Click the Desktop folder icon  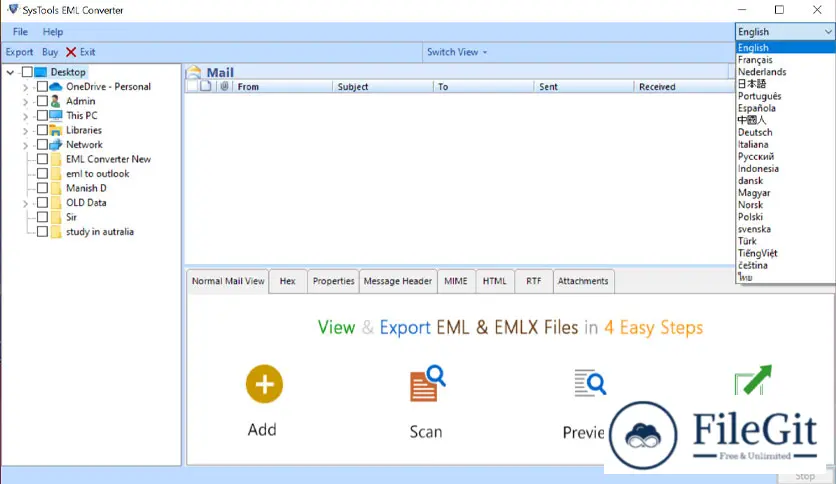click(x=41, y=72)
